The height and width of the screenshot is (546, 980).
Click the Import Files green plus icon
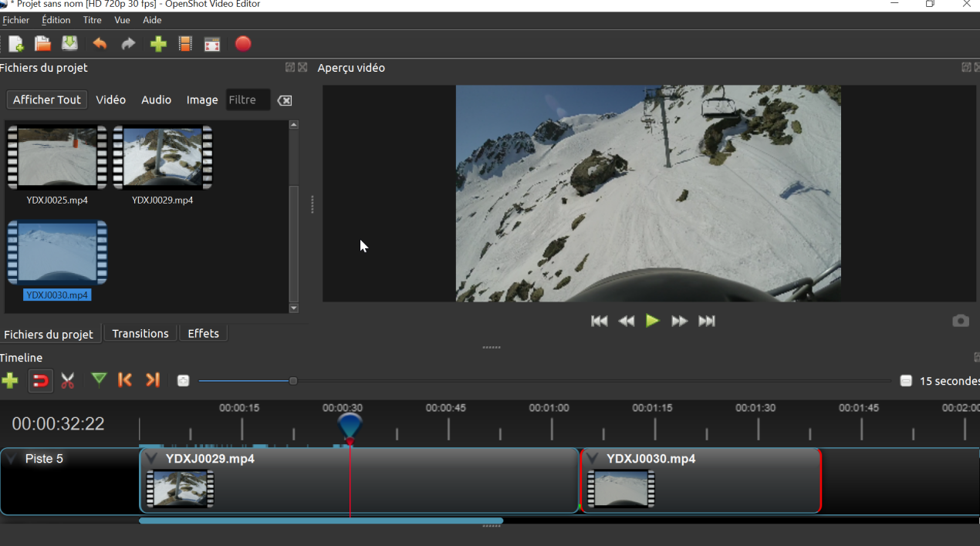point(158,44)
